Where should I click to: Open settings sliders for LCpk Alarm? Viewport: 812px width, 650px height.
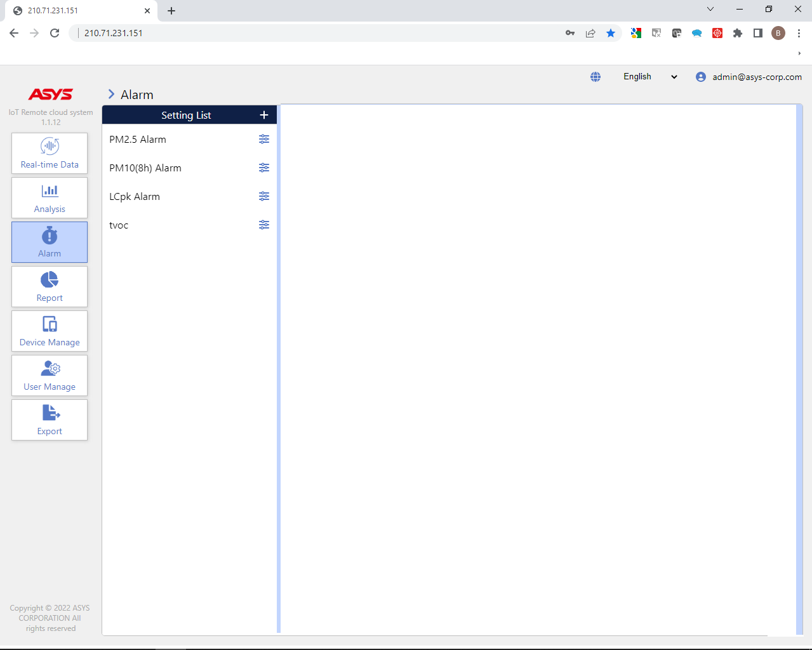[x=264, y=196]
